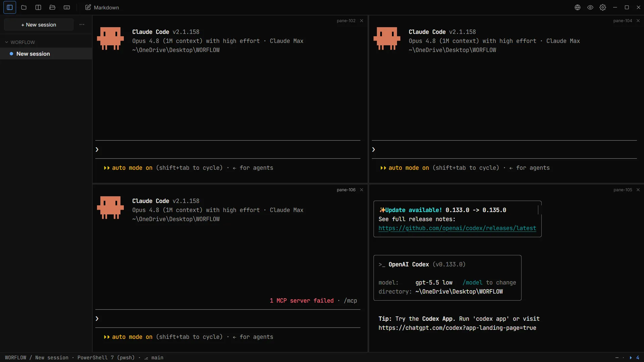644x362 pixels.
Task: Click the chatgpt.com/codex URL in the tip
Action: (457, 328)
